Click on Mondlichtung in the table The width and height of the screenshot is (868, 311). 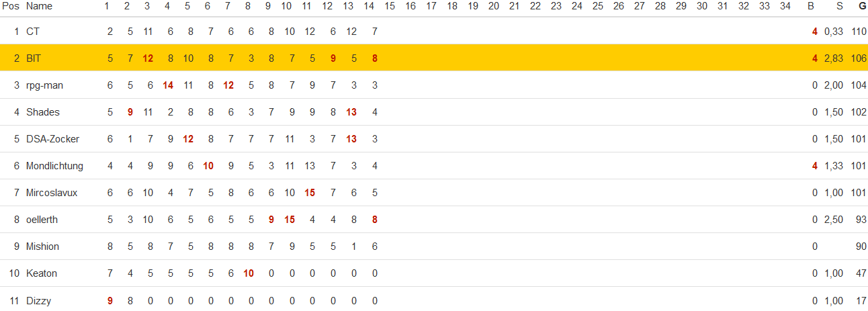55,166
